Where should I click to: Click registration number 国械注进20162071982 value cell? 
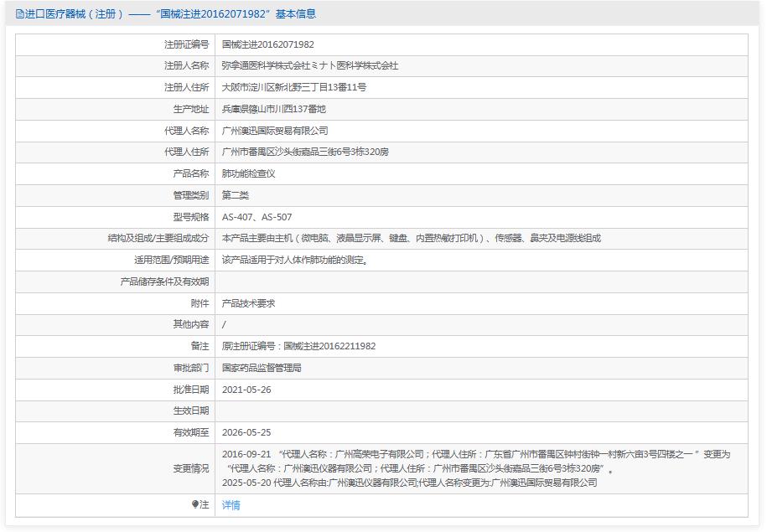(x=267, y=44)
